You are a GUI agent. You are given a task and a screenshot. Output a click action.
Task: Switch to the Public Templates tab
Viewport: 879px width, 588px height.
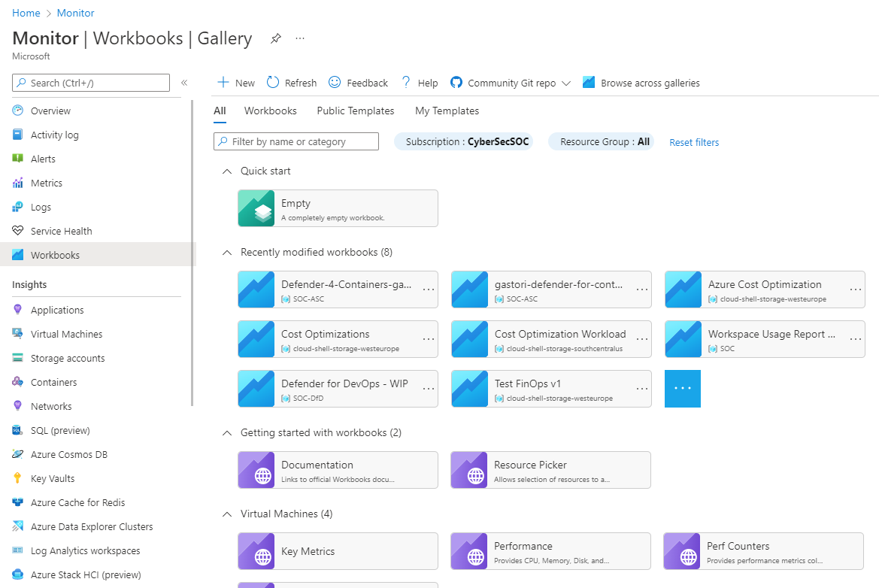(x=355, y=111)
